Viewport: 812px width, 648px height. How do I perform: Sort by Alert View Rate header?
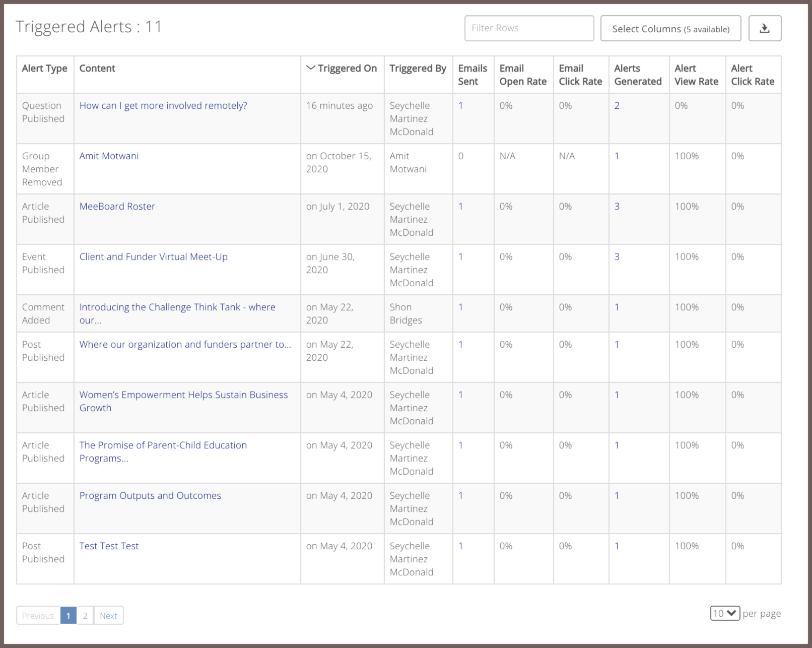tap(696, 75)
